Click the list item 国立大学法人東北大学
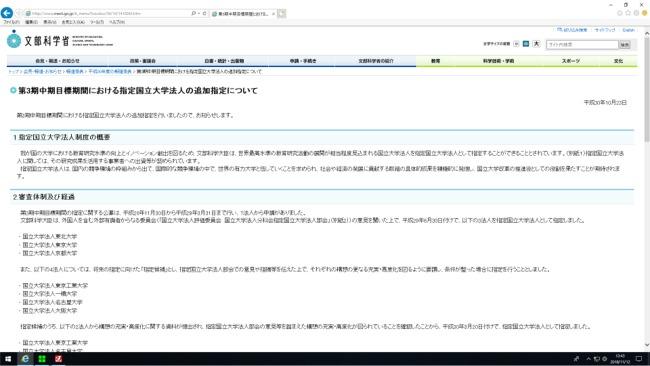The height and width of the screenshot is (366, 650). (49, 236)
